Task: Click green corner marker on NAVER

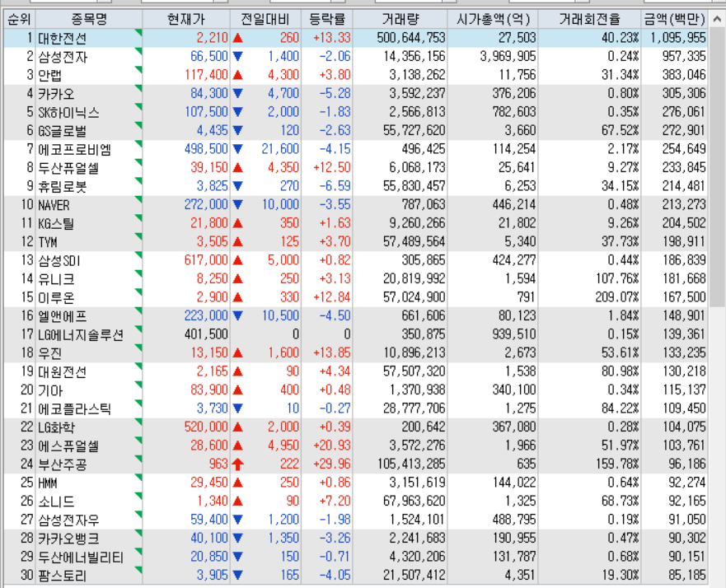Action: 138,200
